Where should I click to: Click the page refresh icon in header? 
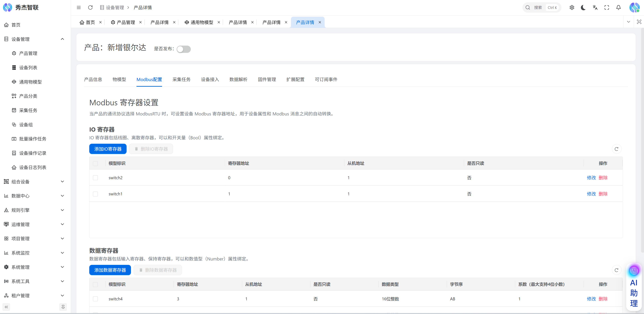(90, 8)
